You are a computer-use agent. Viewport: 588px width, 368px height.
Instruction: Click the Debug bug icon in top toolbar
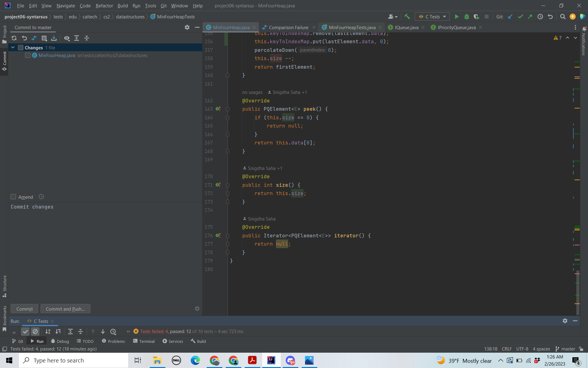(466, 17)
